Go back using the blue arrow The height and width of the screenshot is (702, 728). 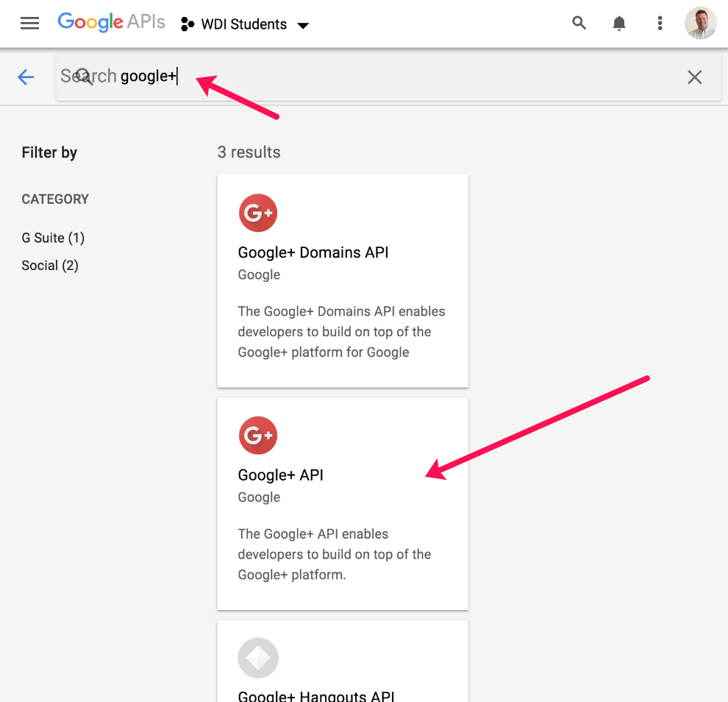(26, 77)
